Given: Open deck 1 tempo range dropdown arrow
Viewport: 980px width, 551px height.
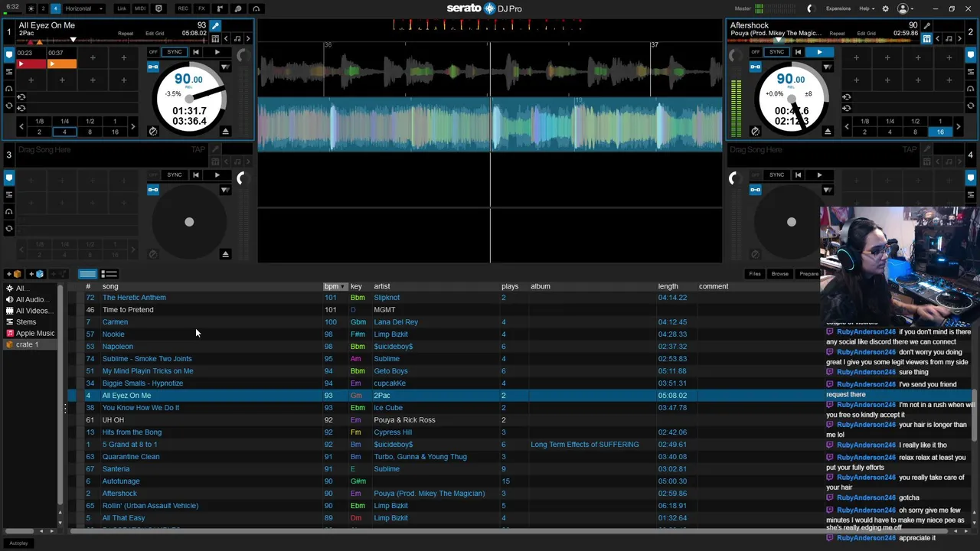Looking at the screenshot, I should click(225, 67).
